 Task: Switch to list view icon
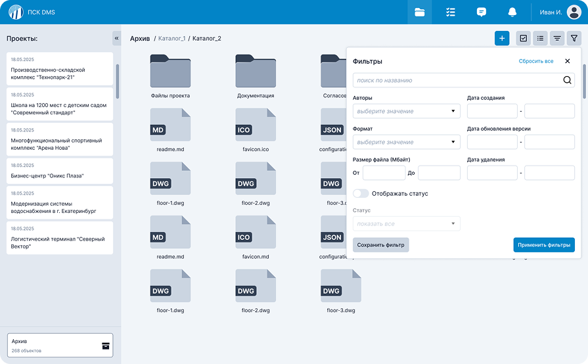click(x=540, y=39)
